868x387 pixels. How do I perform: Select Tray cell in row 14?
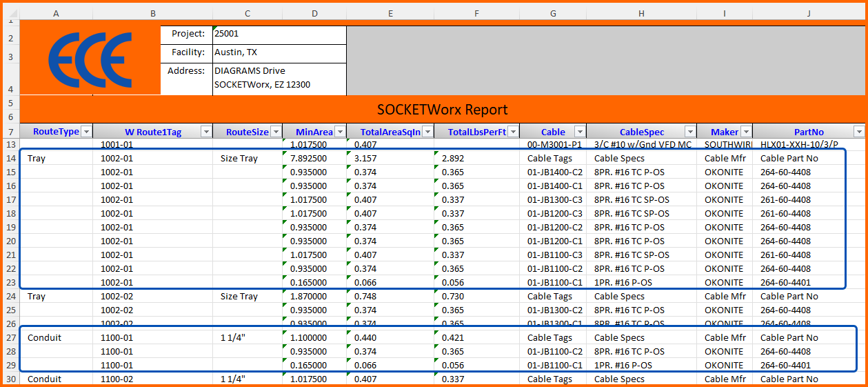(57, 159)
